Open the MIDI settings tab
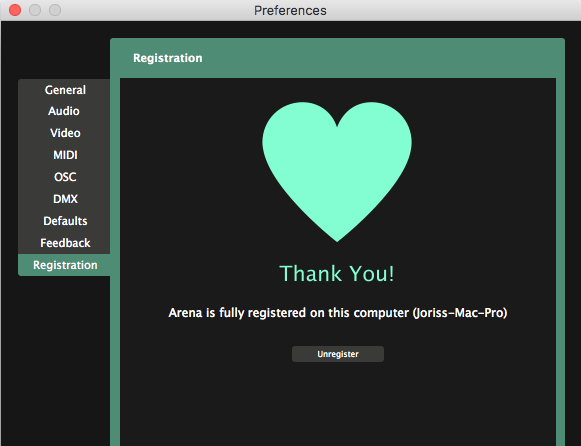581x446 pixels. 65,154
